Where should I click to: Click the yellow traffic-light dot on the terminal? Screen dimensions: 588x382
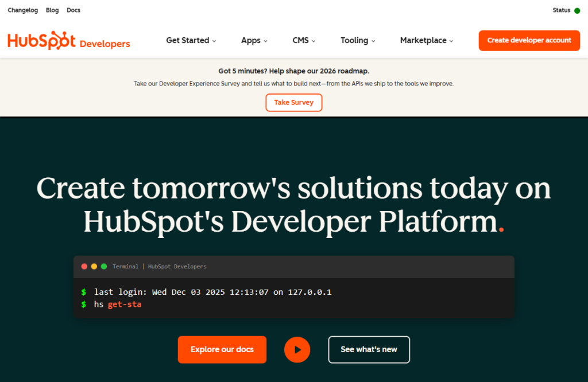94,266
